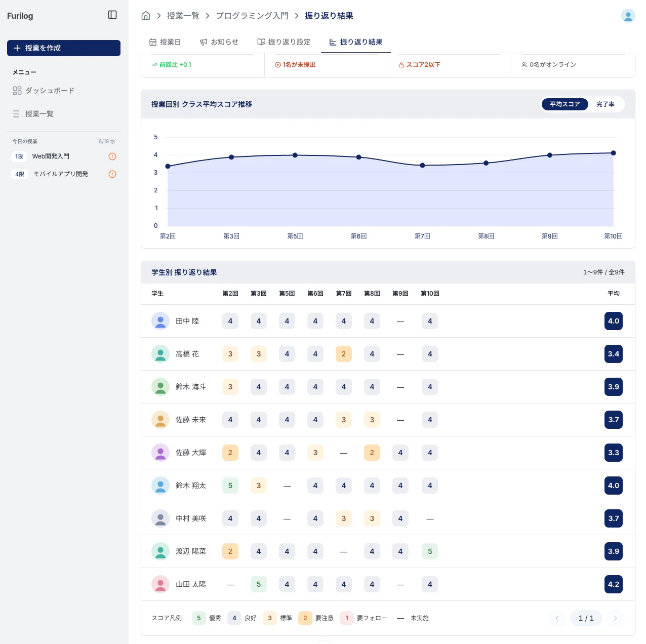Click the avatar of 鈴木 翔太
The height and width of the screenshot is (644, 646).
point(160,486)
